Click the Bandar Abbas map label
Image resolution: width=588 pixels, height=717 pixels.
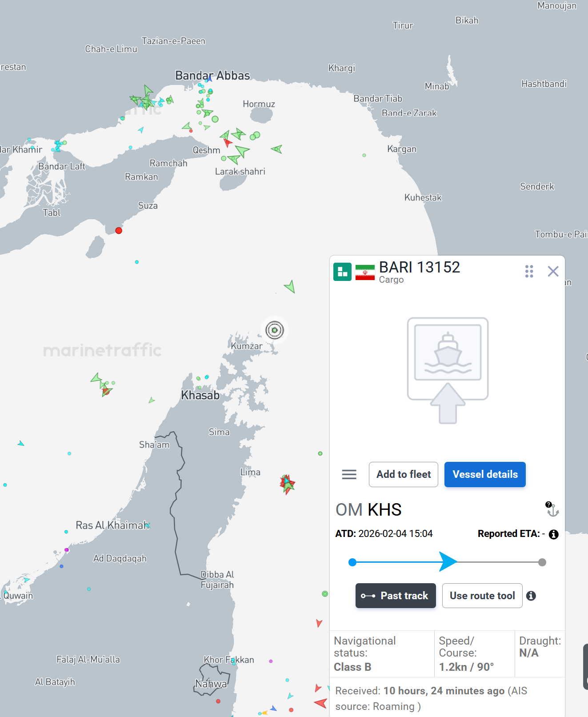(x=212, y=76)
